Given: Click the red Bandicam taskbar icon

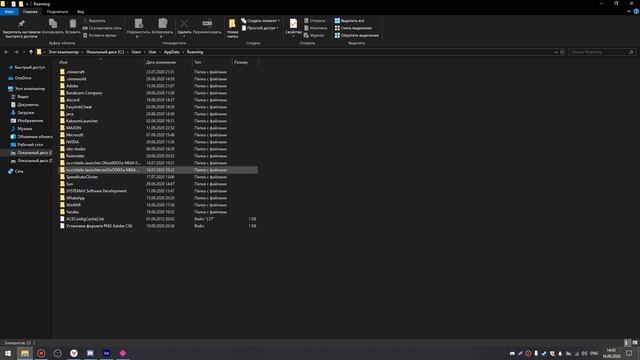Looking at the screenshot, I should [41, 353].
